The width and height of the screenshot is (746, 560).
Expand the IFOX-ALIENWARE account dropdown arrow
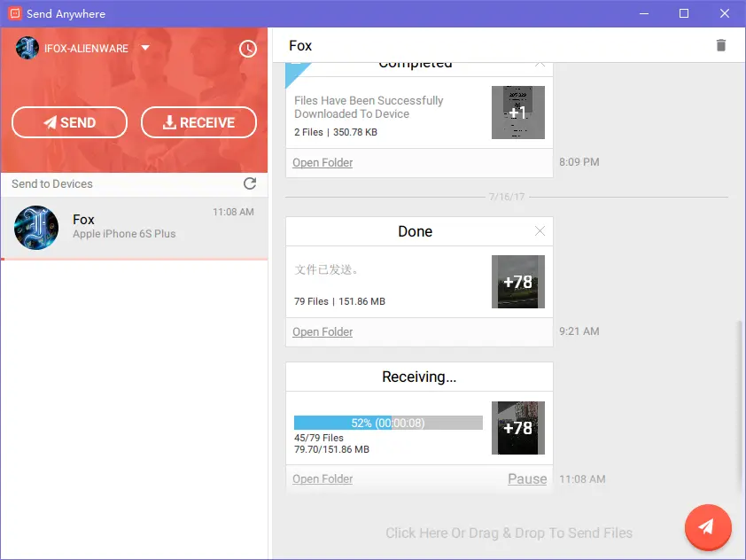click(145, 48)
